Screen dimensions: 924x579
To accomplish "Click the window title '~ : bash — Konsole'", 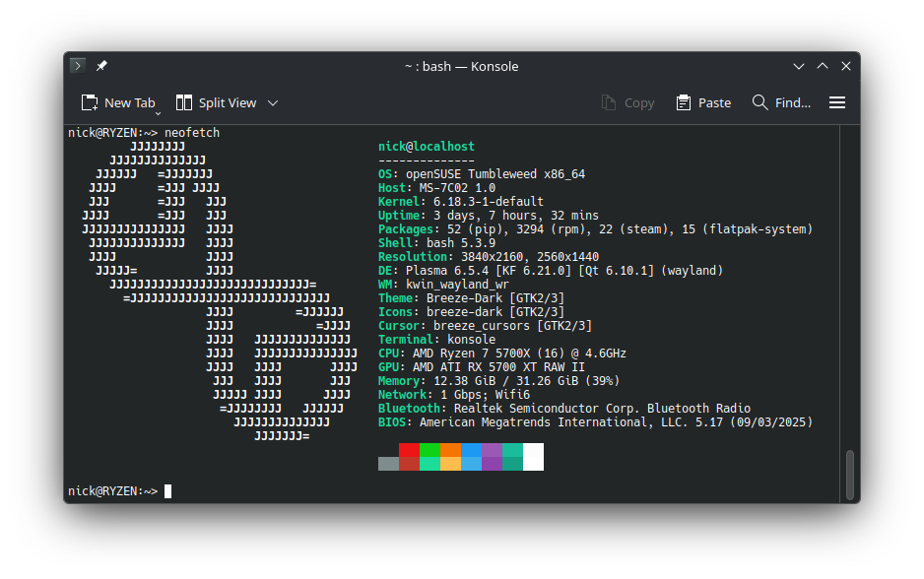I will (461, 67).
